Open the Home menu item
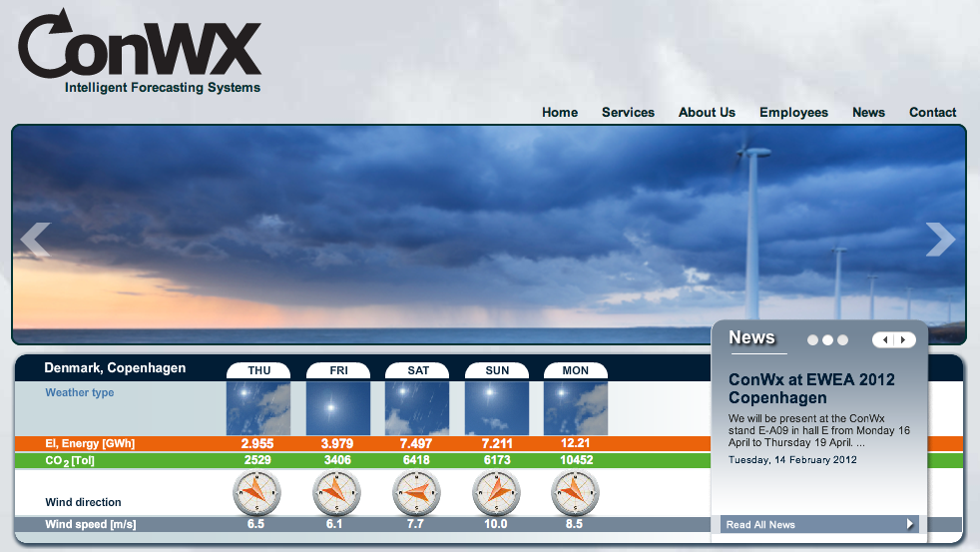980x552 pixels. point(560,113)
